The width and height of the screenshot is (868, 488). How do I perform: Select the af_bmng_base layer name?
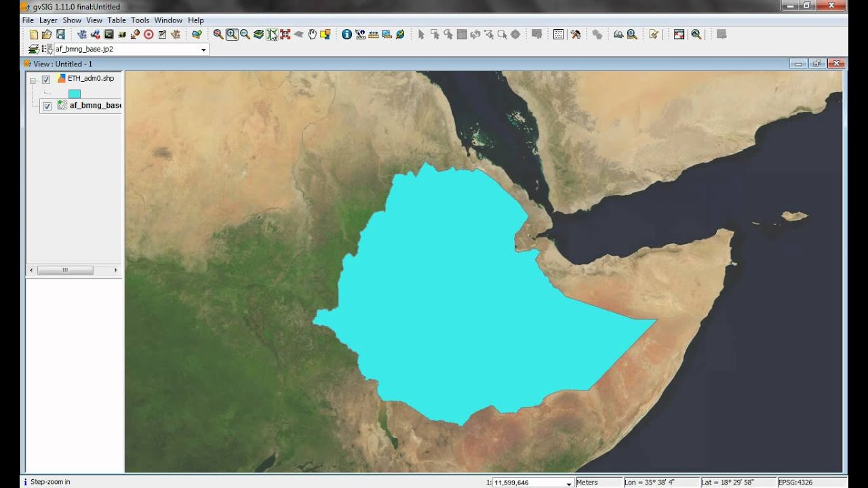(96, 106)
